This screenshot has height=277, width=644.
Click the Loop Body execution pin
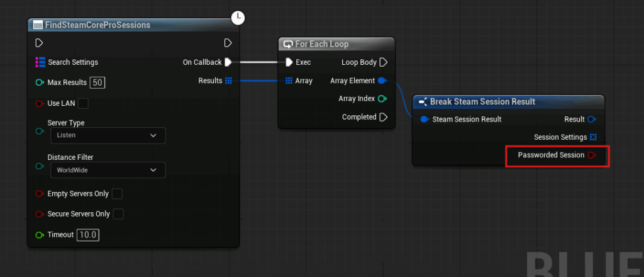(x=384, y=62)
